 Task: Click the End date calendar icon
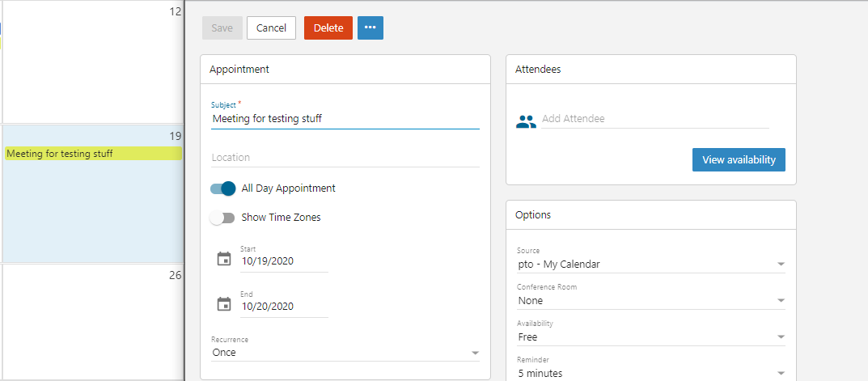[224, 304]
